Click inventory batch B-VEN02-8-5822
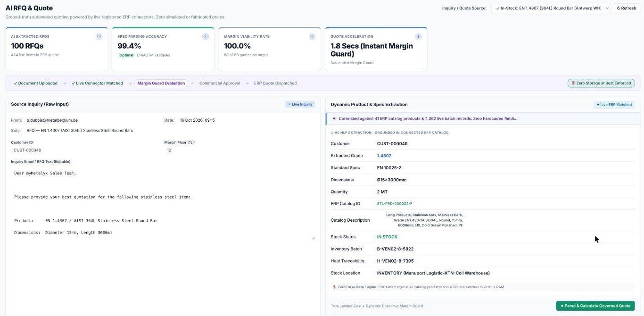Image resolution: width=644 pixels, height=316 pixels. (x=395, y=249)
